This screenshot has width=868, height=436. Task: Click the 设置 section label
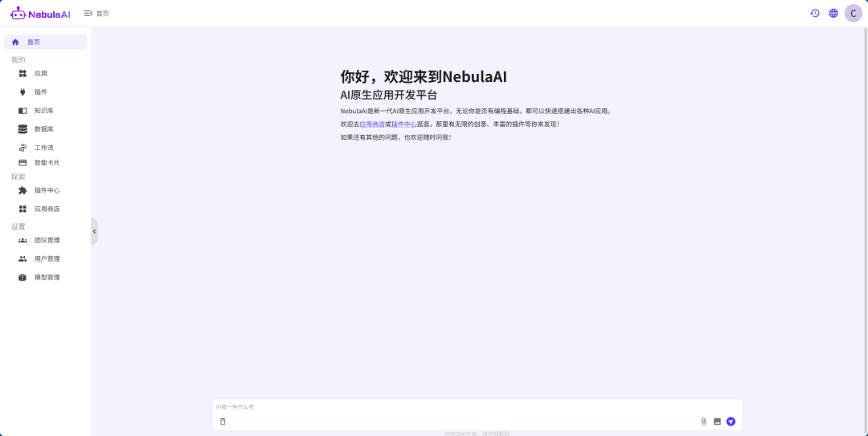point(18,227)
